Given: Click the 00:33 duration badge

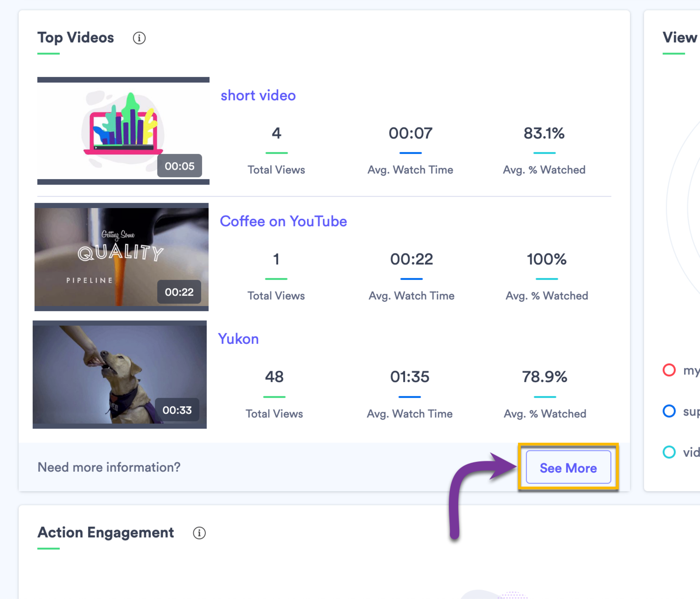Looking at the screenshot, I should pyautogui.click(x=177, y=410).
